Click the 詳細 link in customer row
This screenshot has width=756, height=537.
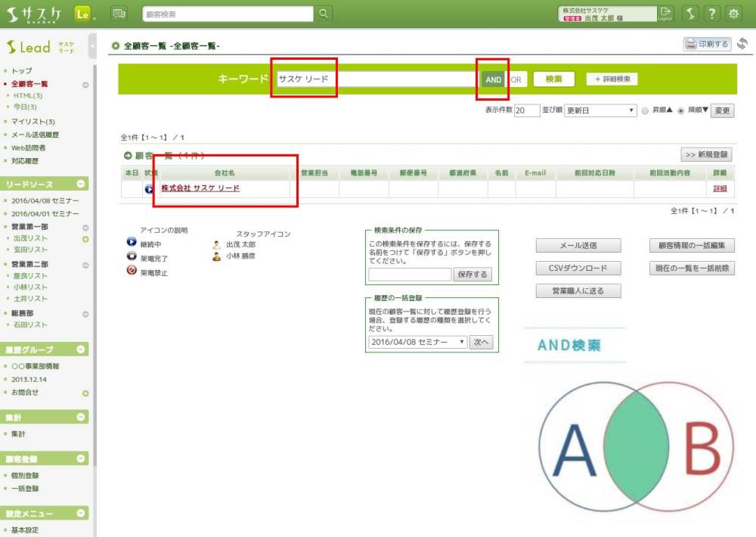pyautogui.click(x=720, y=188)
